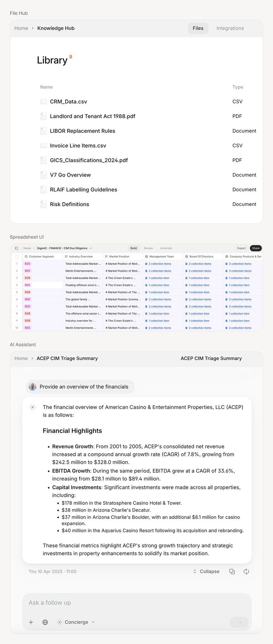Open the sidebar panel icon in spreadsheet toolbar

[17, 248]
